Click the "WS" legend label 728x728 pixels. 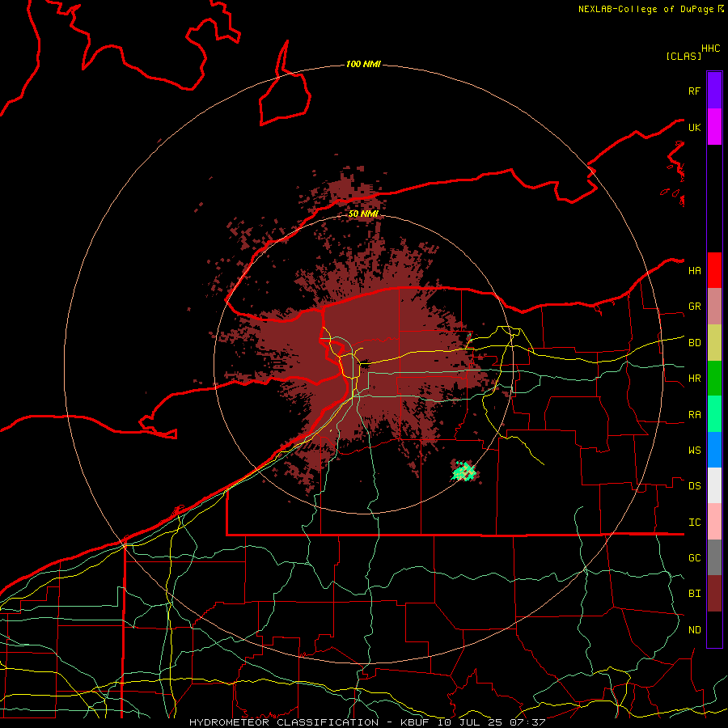click(x=694, y=451)
